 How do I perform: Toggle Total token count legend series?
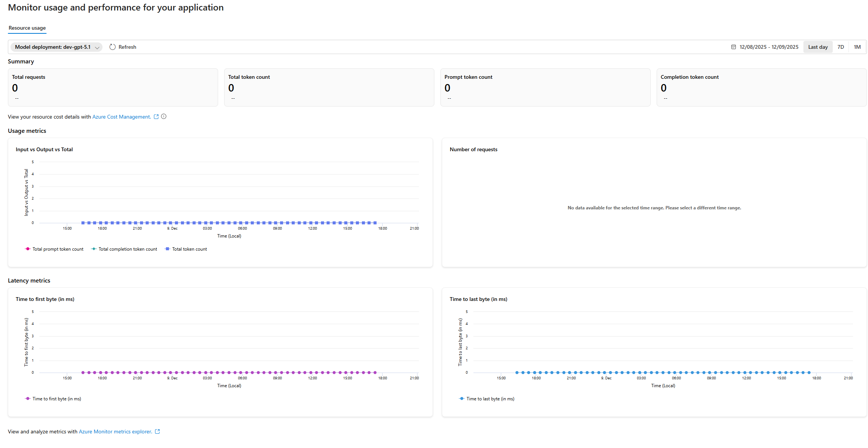point(189,249)
